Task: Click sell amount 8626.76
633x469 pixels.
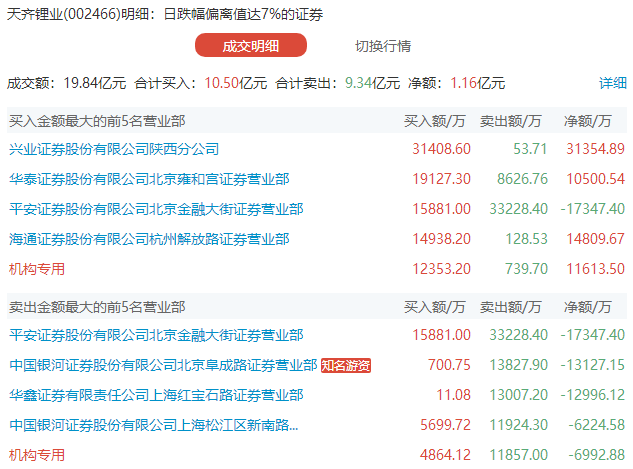Action: coord(522,179)
